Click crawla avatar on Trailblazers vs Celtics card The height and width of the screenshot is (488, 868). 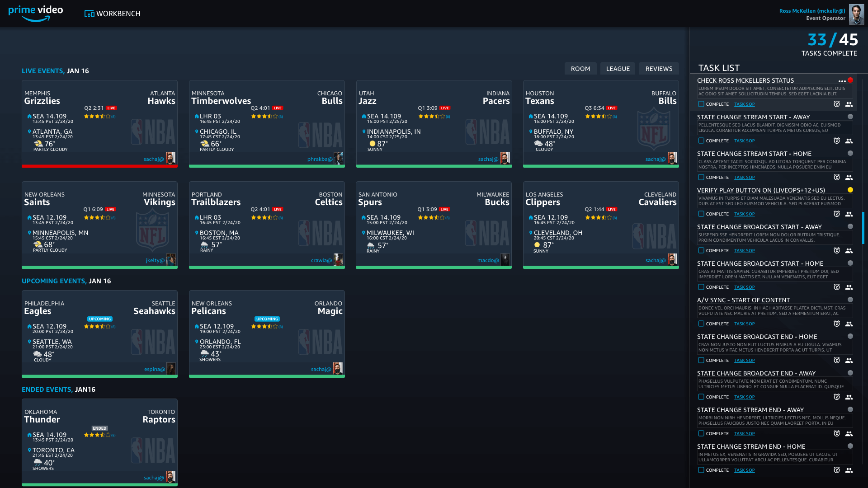(338, 260)
